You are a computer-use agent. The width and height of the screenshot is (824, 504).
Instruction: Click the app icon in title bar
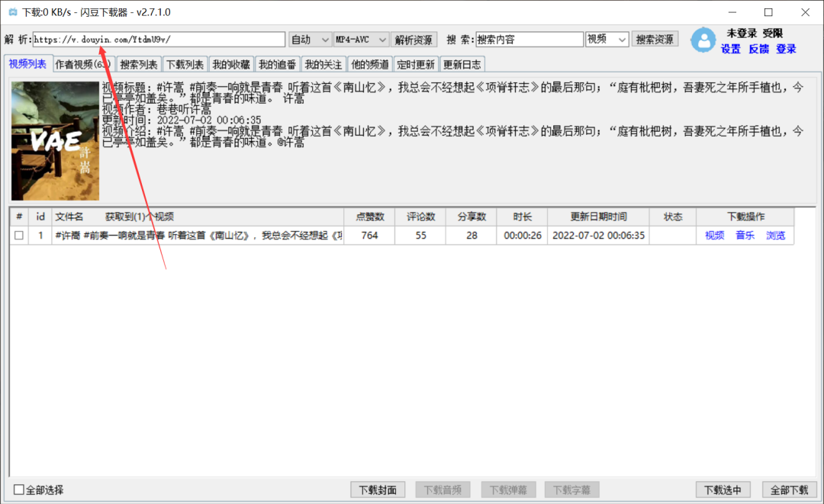pos(12,12)
